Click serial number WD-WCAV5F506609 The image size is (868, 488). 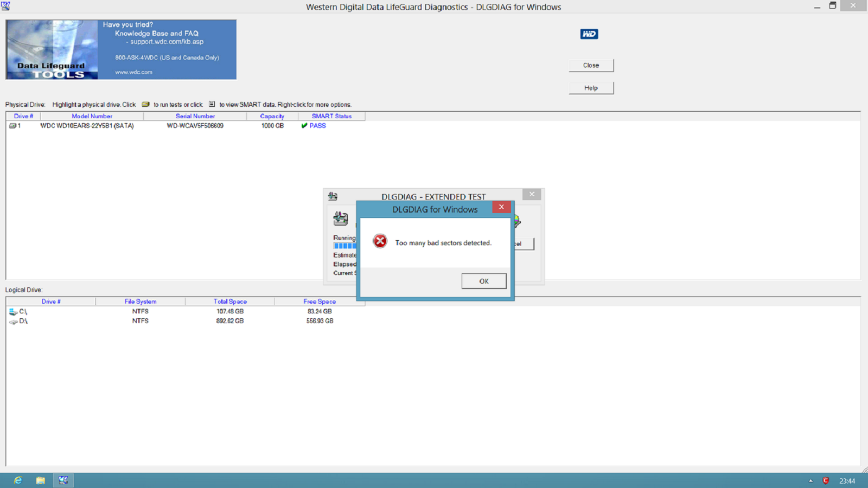tap(195, 126)
